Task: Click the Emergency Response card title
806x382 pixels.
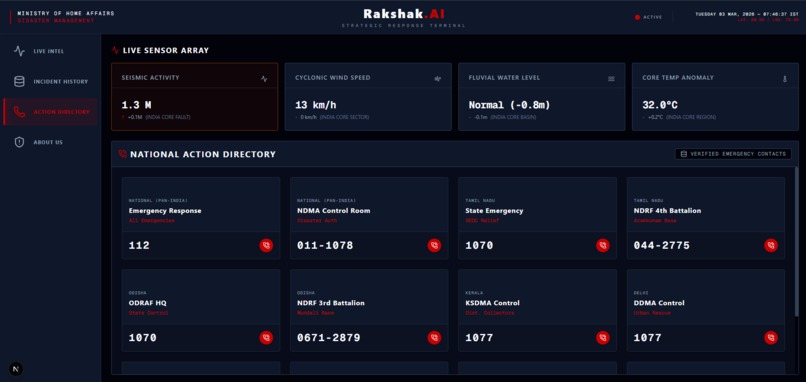Action: (x=165, y=211)
